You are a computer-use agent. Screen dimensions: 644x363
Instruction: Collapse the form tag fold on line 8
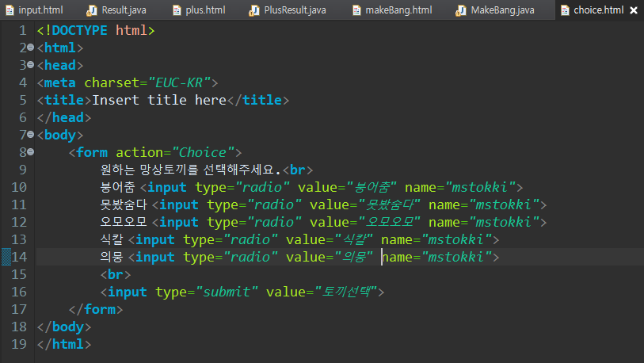point(30,152)
